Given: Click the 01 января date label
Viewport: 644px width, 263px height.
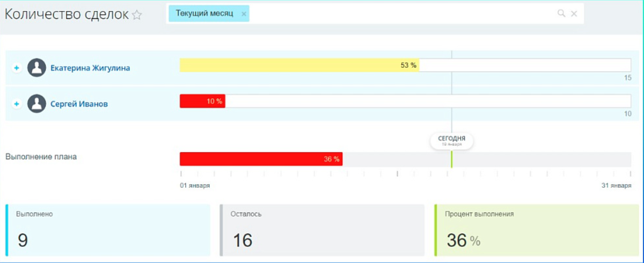Looking at the screenshot, I should (195, 185).
